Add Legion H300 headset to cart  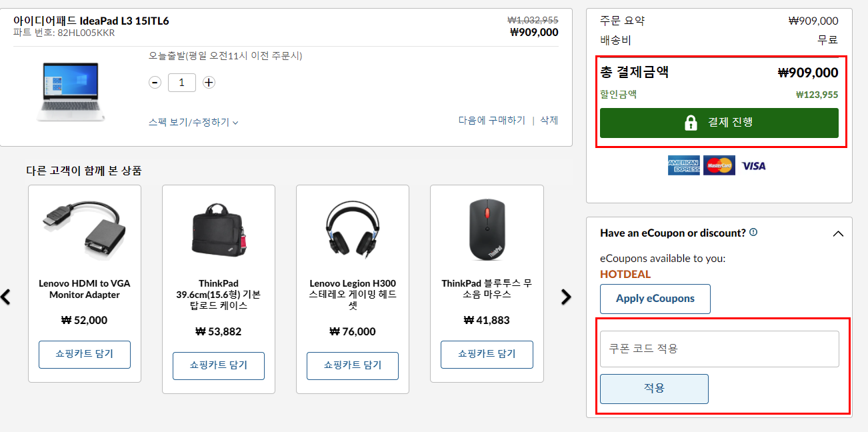tap(353, 365)
